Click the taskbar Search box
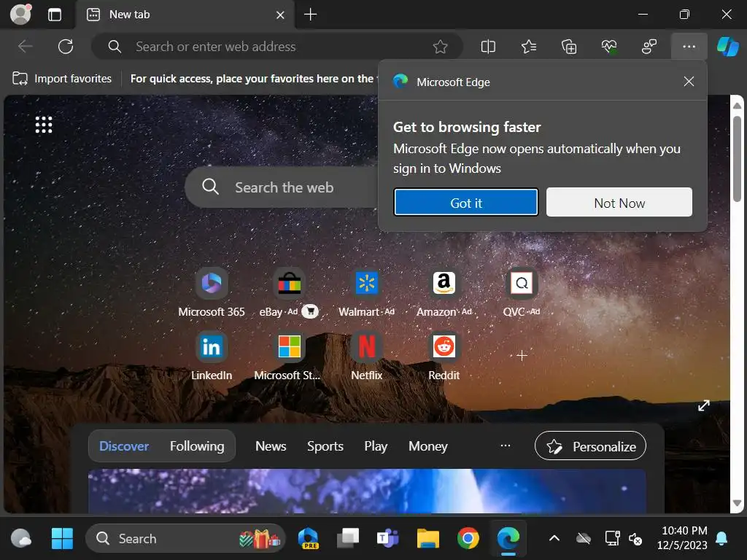Screen dimensions: 747x560 pyautogui.click(x=185, y=539)
